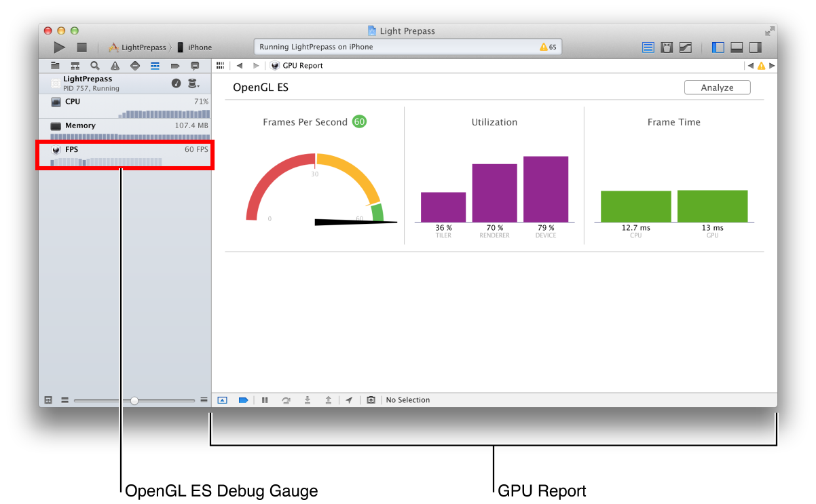Open the iPhone destination scheme dropdown
The image size is (816, 504).
[195, 47]
